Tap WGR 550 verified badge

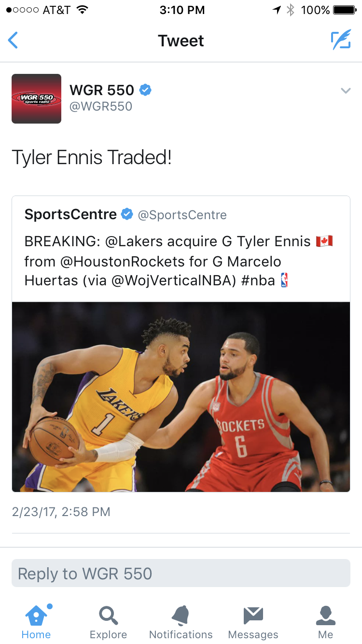(x=146, y=90)
